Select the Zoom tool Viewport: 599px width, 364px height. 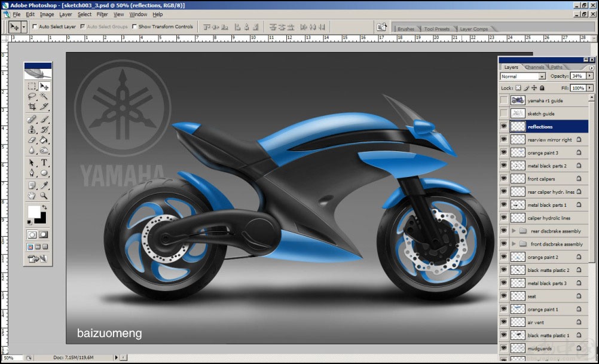pos(44,196)
